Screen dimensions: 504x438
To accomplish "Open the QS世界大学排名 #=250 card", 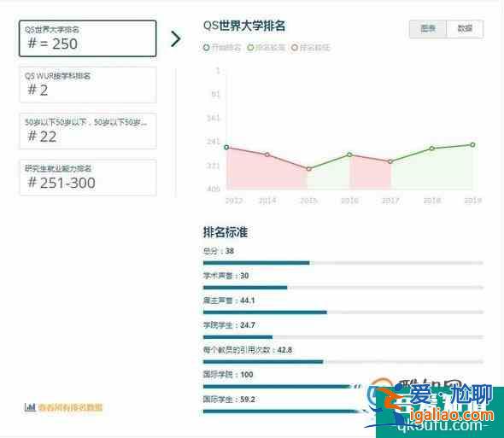I will coord(88,38).
